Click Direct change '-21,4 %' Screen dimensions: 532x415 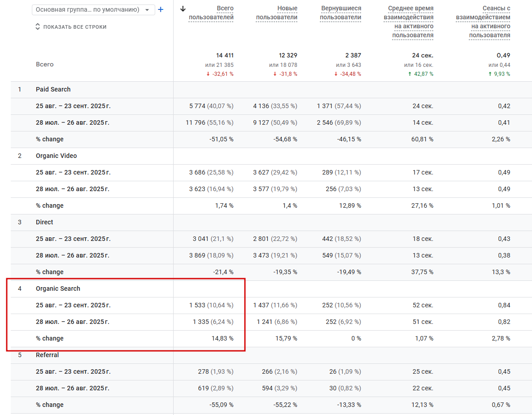point(223,272)
